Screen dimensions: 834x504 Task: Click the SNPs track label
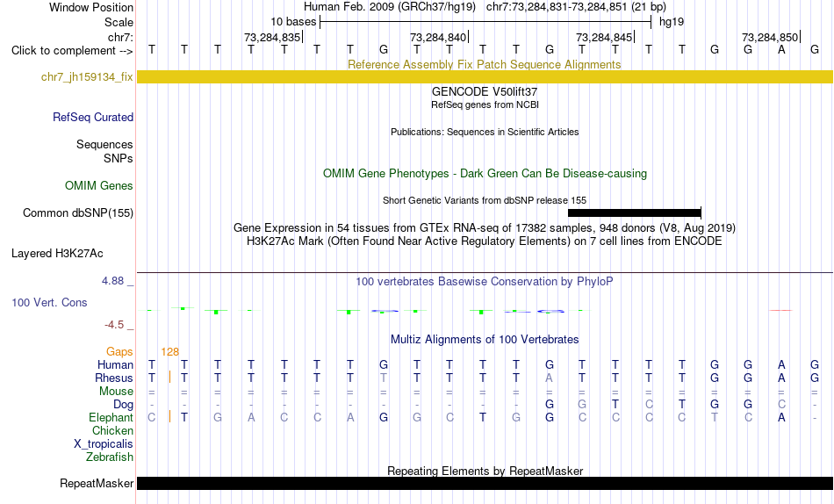[119, 159]
